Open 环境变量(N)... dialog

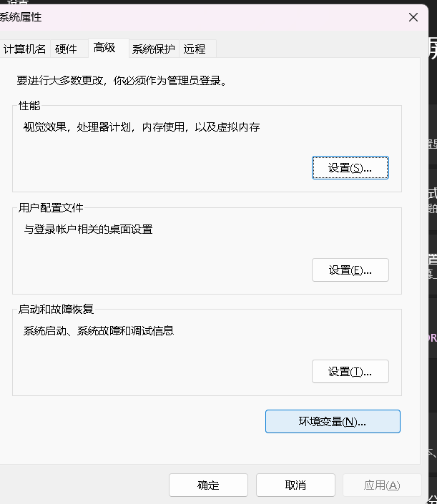333,421
